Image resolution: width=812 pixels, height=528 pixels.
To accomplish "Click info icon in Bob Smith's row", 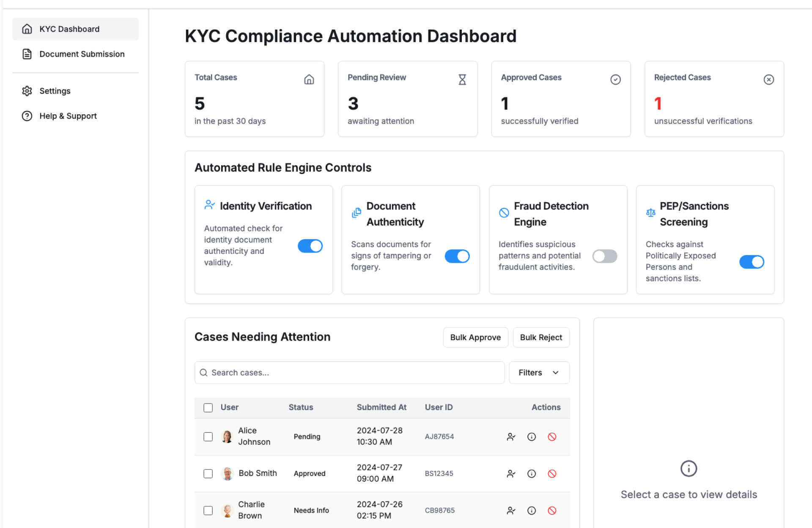I will click(x=531, y=473).
